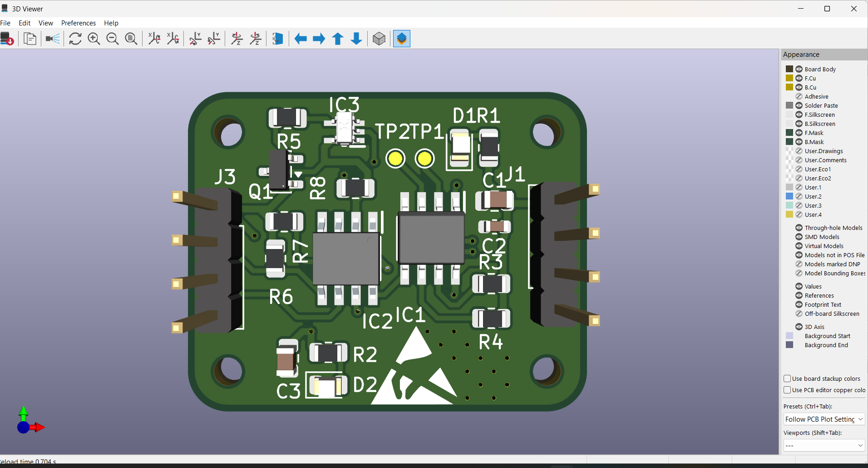Click the Render with raytracing icon
Screen dimensions: 868x468
point(53,39)
